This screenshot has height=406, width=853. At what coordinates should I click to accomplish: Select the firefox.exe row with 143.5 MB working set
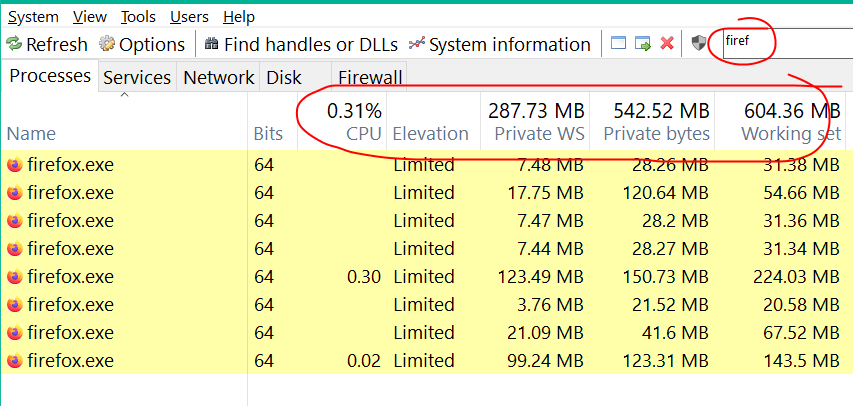[x=70, y=361]
